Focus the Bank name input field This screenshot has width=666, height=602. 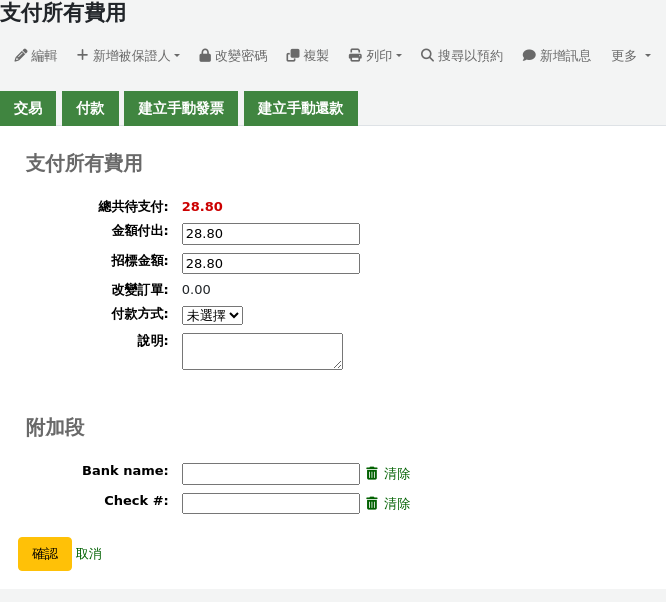click(271, 474)
